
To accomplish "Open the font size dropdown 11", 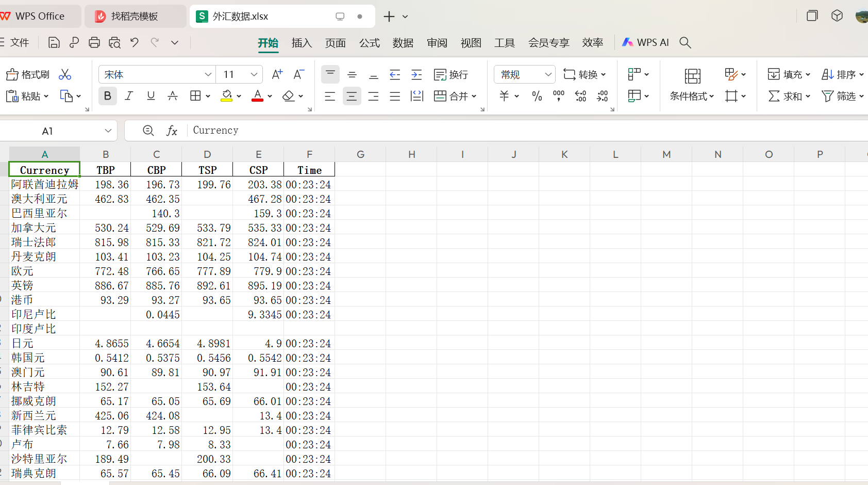I will pos(254,74).
